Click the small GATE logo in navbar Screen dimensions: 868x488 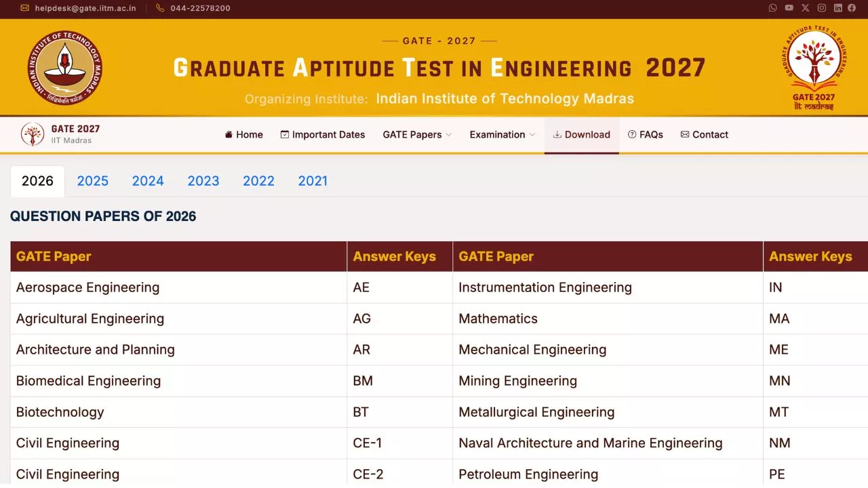pos(33,134)
